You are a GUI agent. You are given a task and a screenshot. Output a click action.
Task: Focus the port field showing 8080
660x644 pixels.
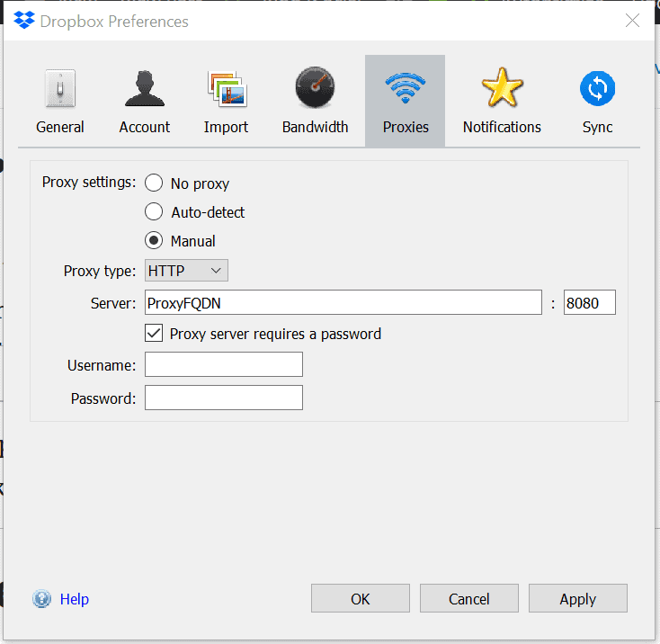[589, 303]
